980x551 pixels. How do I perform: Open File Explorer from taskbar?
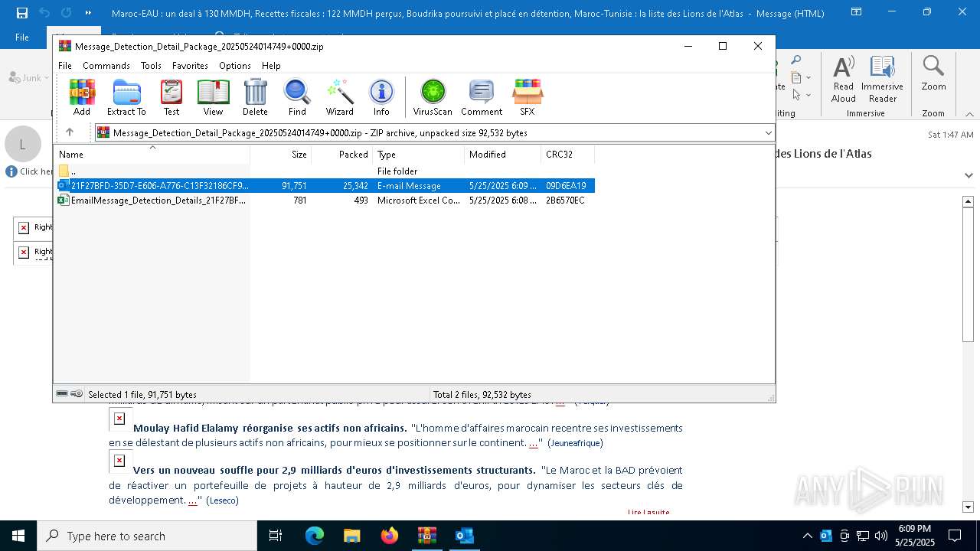click(x=352, y=536)
